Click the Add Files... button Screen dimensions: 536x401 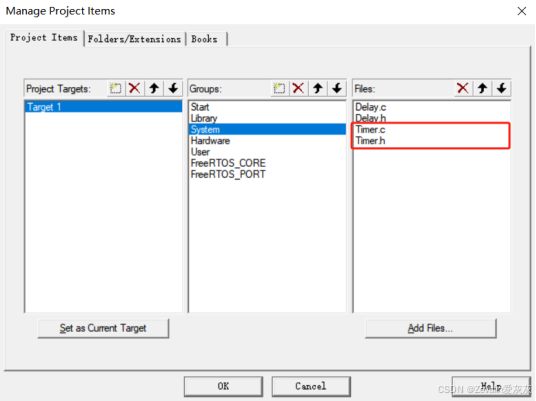[430, 328]
